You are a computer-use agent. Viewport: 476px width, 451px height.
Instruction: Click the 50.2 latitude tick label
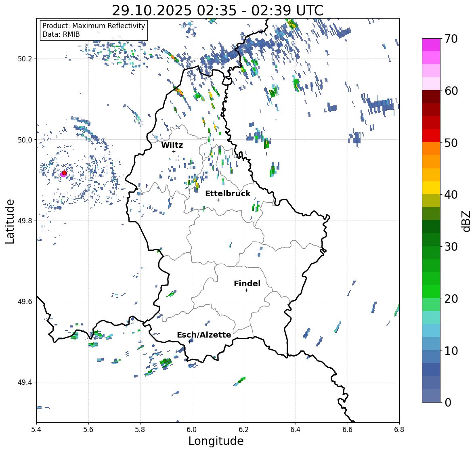point(26,59)
